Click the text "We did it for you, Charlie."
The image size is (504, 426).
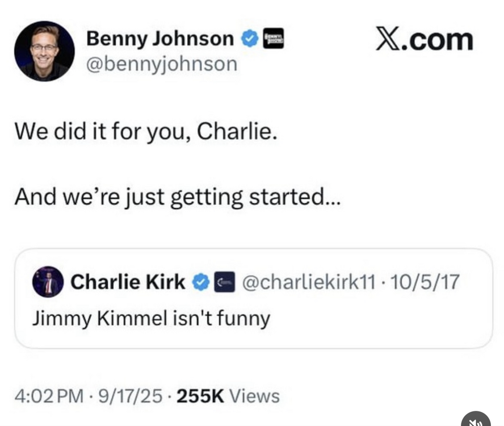146,132
